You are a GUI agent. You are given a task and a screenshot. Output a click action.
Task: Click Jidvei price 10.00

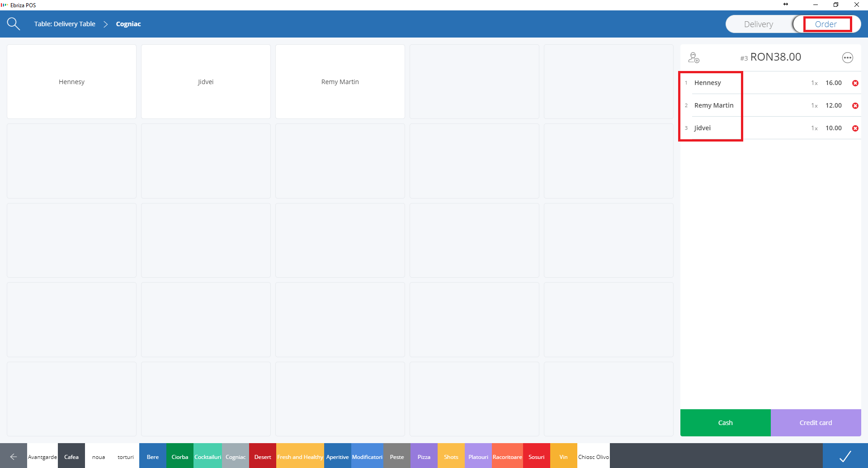[x=833, y=128]
